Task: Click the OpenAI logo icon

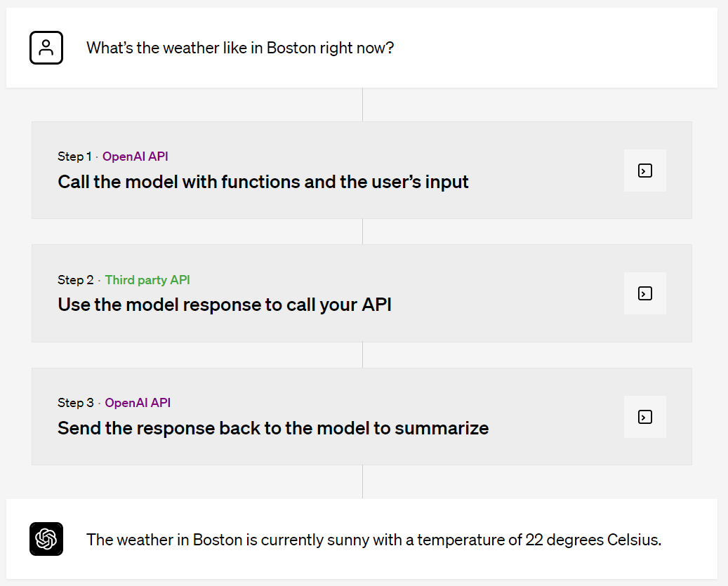Action: click(x=46, y=539)
